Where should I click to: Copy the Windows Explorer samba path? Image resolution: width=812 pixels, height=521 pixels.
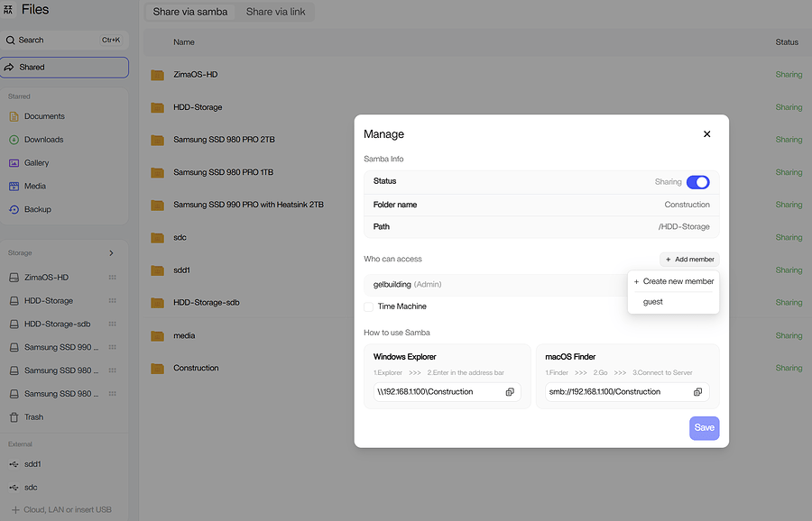click(x=510, y=392)
